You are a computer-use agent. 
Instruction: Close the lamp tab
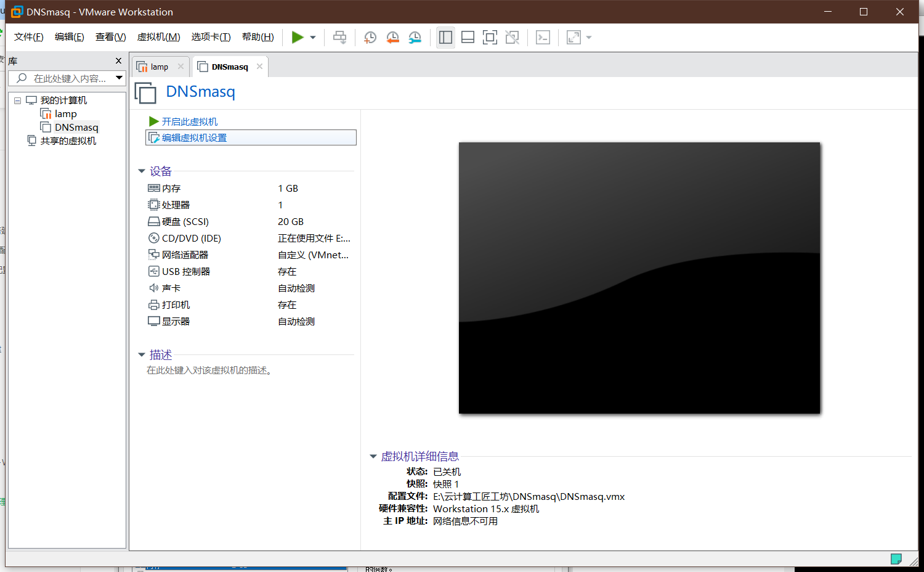coord(180,67)
